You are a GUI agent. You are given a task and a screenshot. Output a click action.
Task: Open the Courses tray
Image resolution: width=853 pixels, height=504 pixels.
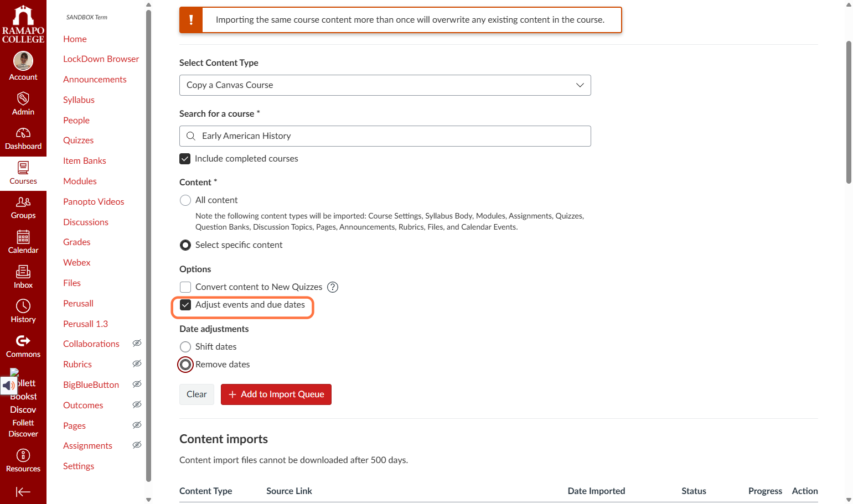point(23,173)
